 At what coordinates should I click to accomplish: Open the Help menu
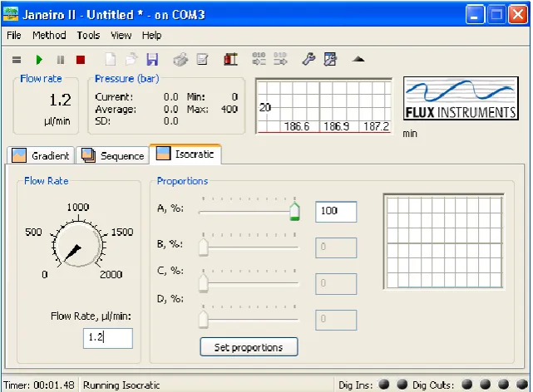click(x=151, y=36)
